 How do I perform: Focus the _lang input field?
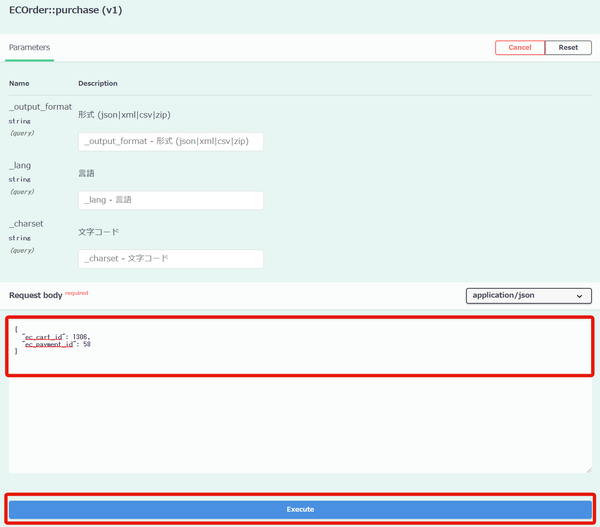tap(171, 200)
